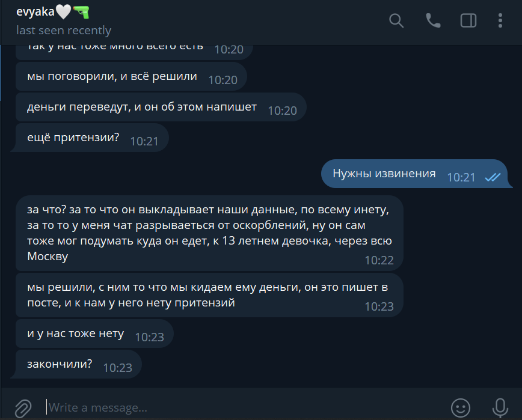Open the three-dot more options menu
This screenshot has height=420, width=522.
click(x=500, y=20)
